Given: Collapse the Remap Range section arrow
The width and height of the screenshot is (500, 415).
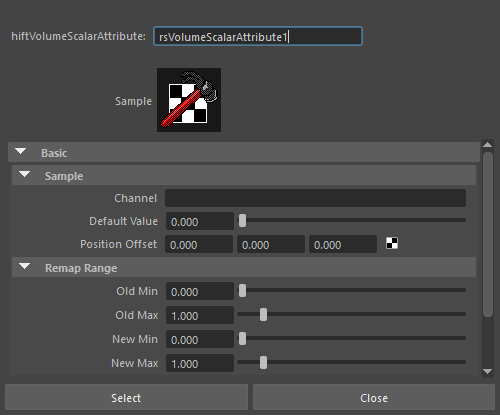Looking at the screenshot, I should coord(25,267).
